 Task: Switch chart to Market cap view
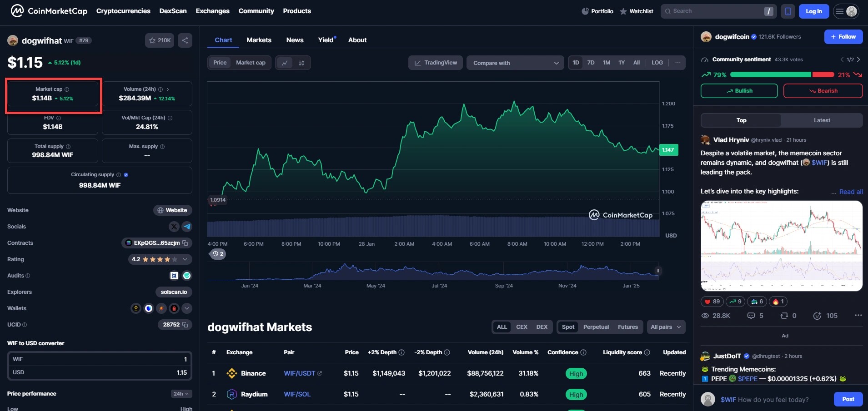[x=251, y=63]
